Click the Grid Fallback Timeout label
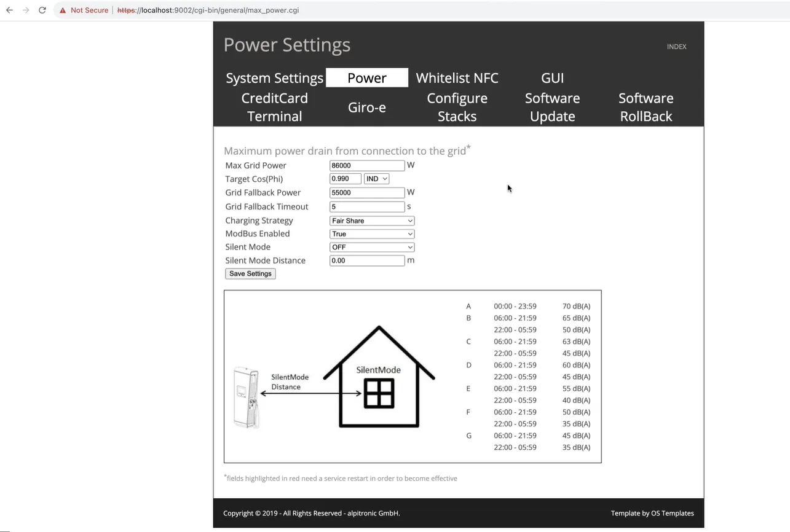 tap(266, 206)
